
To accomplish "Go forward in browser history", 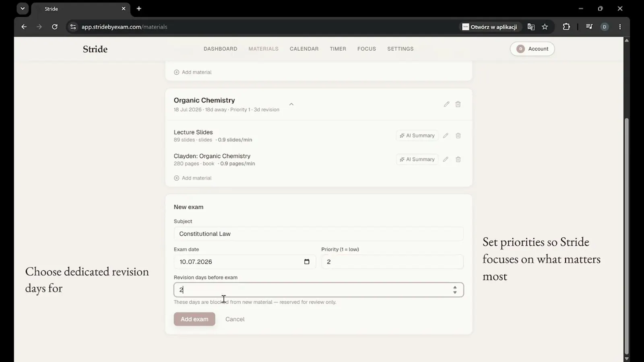I will [x=39, y=27].
